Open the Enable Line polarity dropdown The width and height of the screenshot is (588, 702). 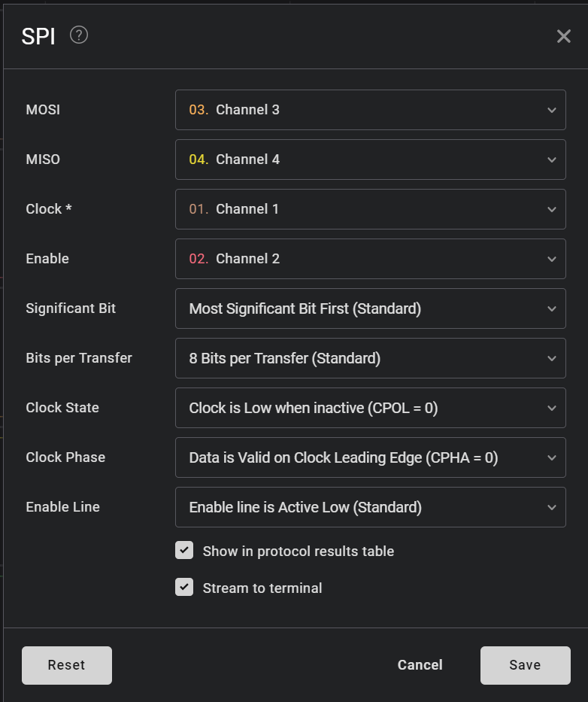coord(370,507)
